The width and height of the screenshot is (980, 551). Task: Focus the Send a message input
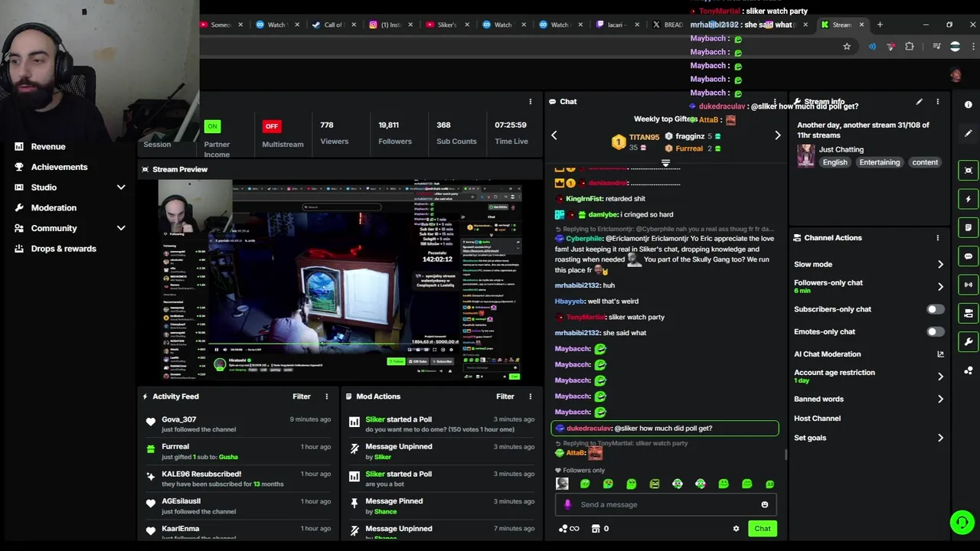tap(665, 504)
